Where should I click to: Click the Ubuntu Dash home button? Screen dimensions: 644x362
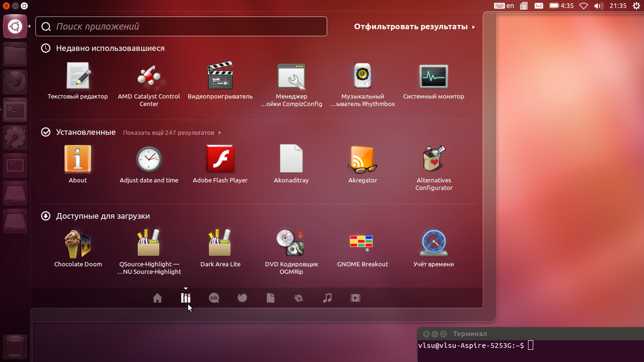pyautogui.click(x=15, y=26)
